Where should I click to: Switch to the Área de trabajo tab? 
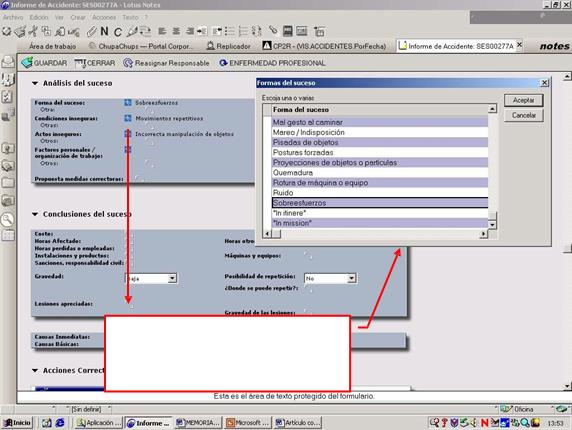53,46
